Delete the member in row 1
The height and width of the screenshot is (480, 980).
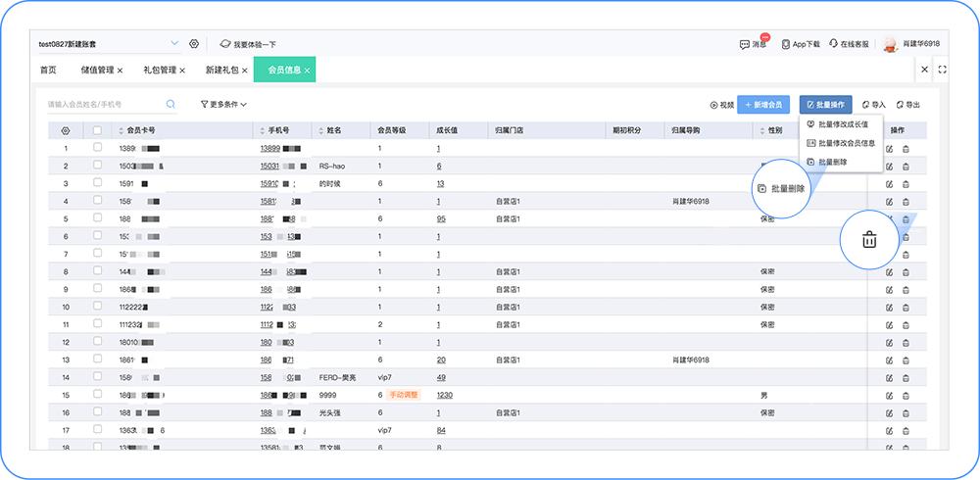click(906, 149)
